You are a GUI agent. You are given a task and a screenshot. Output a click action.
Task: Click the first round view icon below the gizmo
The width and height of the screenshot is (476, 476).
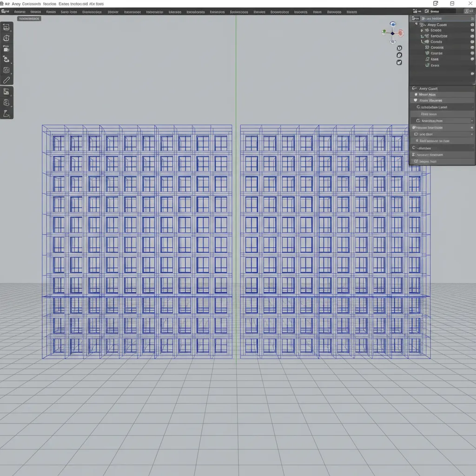[399, 48]
